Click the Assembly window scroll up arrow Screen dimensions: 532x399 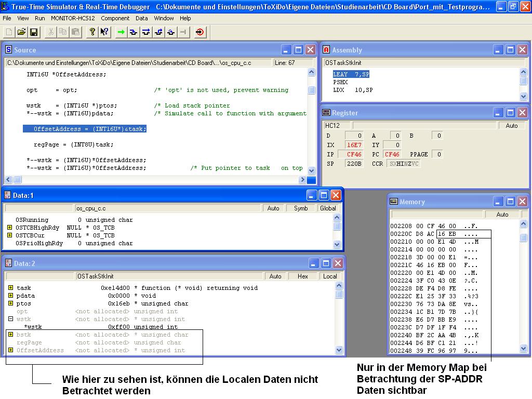point(523,72)
